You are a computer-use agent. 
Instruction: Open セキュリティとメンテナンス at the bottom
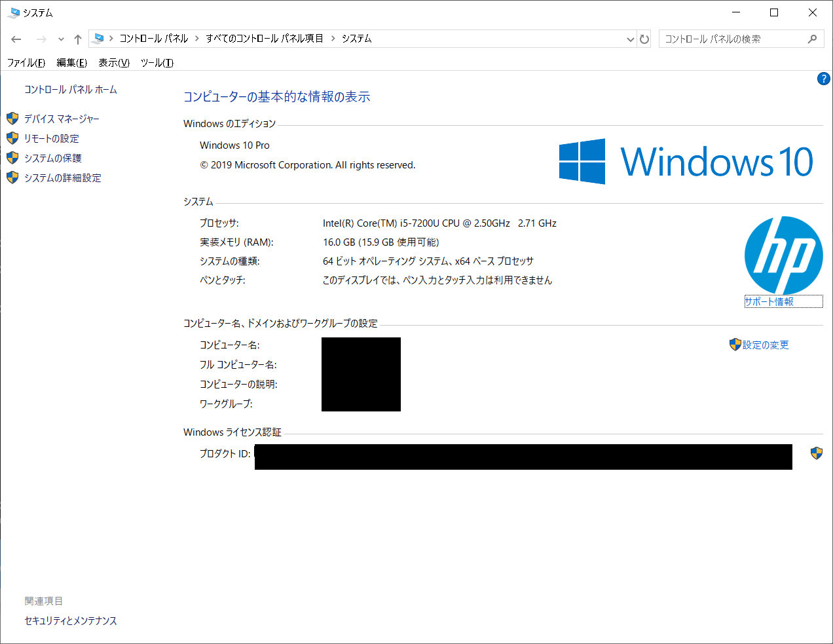(x=70, y=620)
